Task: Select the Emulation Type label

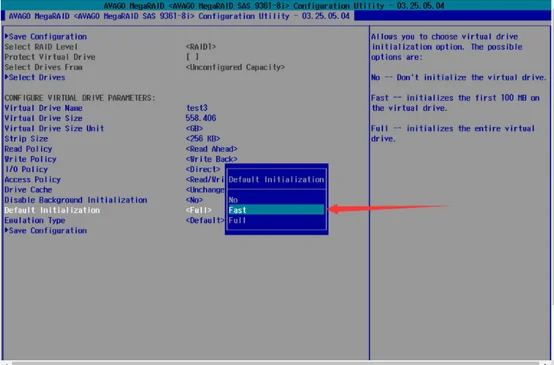Action: click(35, 221)
